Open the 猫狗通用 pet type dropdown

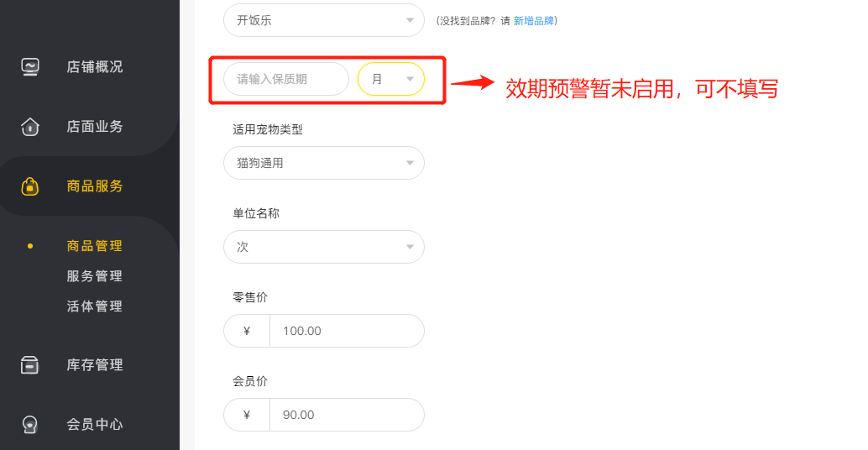click(x=324, y=163)
